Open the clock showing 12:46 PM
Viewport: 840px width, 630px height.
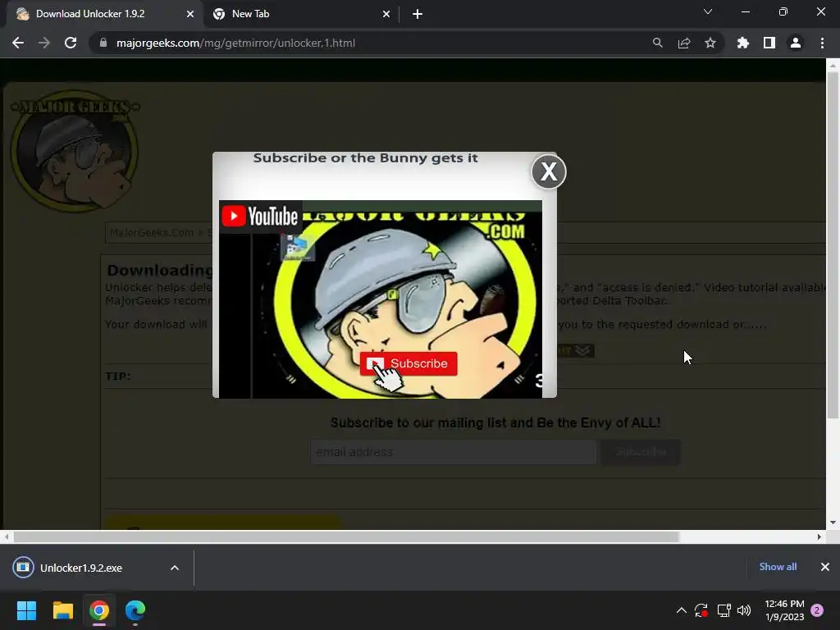[x=784, y=610]
